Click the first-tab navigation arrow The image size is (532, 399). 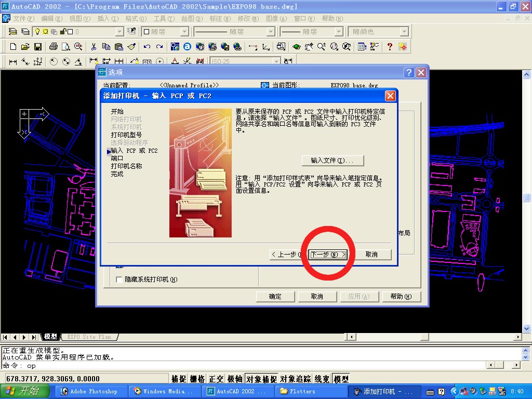coord(5,337)
